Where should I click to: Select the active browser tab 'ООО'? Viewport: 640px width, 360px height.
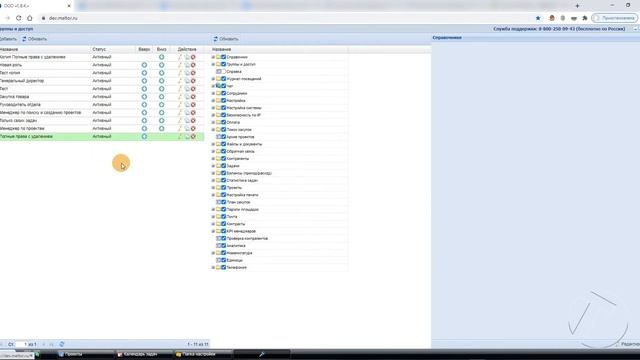tap(36, 6)
